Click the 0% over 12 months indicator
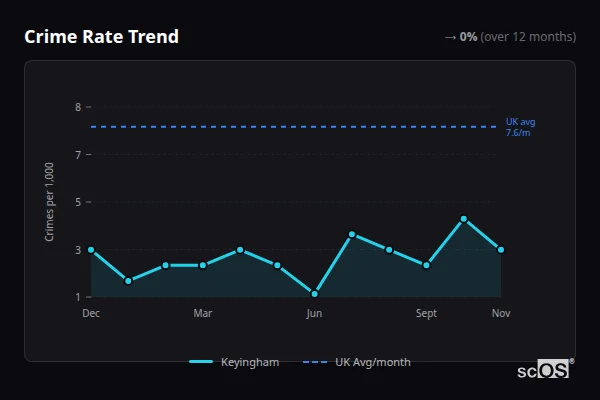Image resolution: width=600 pixels, height=400 pixels. 510,37
